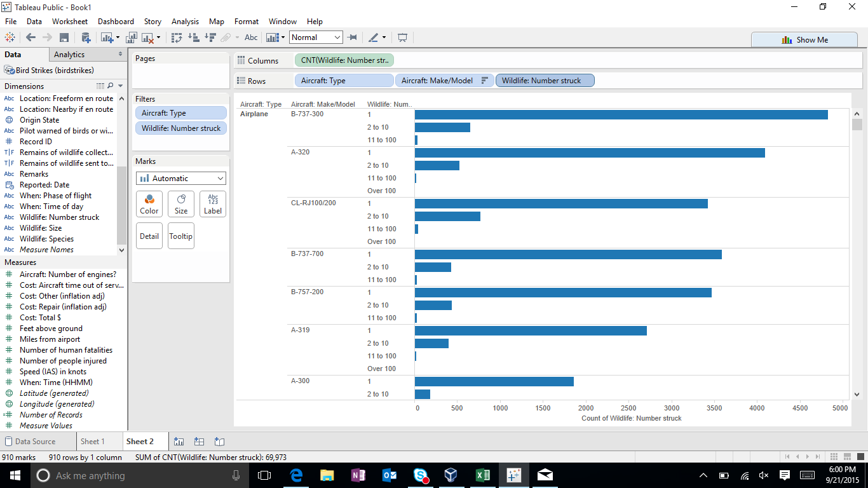Click the Save icon in the toolbar
868x488 pixels.
coord(64,37)
